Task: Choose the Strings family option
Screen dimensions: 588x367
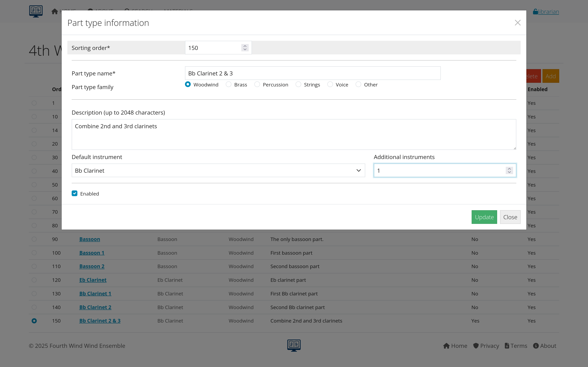Action: (x=298, y=84)
